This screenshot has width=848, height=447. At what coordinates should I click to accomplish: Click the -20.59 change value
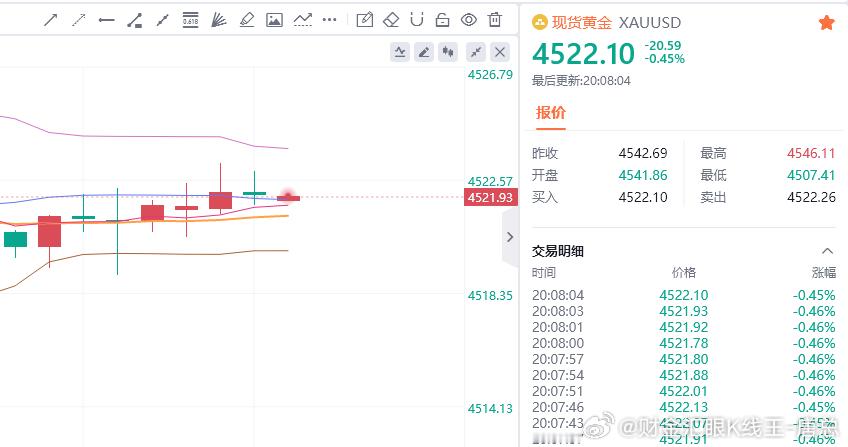point(663,46)
